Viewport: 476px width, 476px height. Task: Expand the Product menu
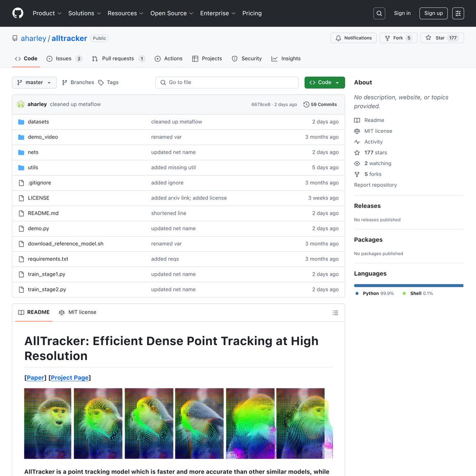pos(47,13)
